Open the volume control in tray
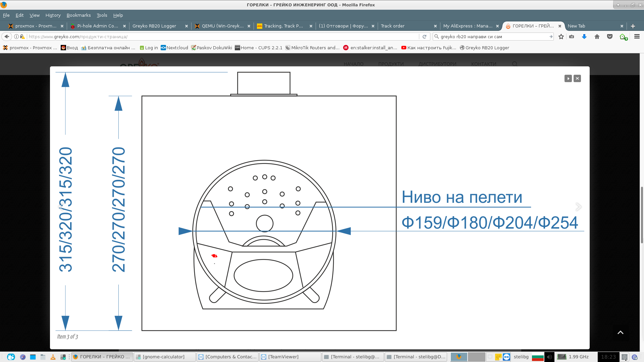This screenshot has height=362, width=644. [x=549, y=357]
